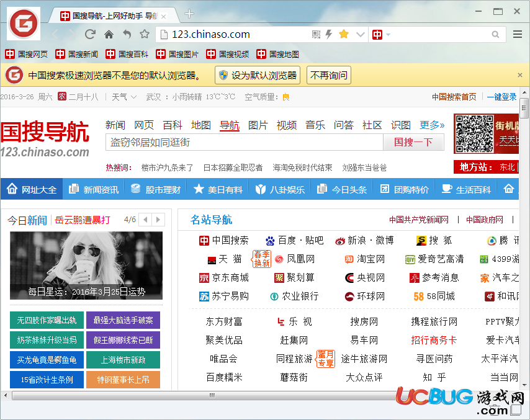Click the outline star bookmark icon
Image resolution: width=530 pixels, height=420 pixels.
[145, 34]
